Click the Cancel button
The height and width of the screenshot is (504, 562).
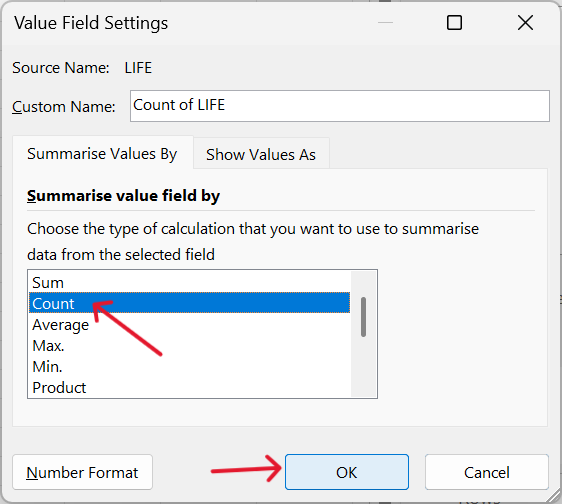coord(486,472)
